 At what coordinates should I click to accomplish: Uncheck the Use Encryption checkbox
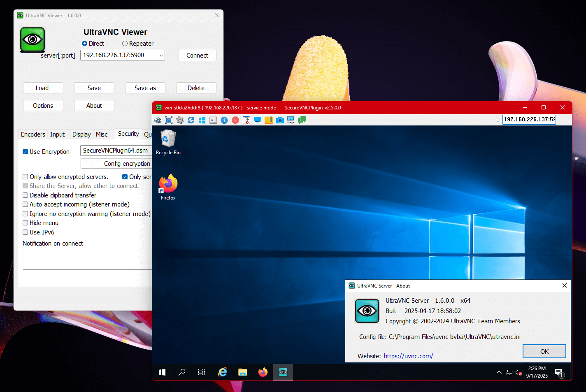click(x=26, y=152)
